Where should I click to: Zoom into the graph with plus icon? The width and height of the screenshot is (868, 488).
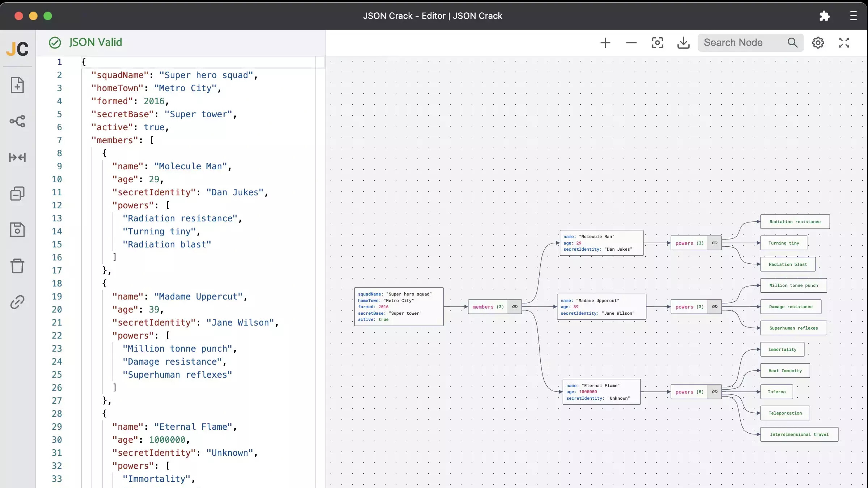(605, 42)
